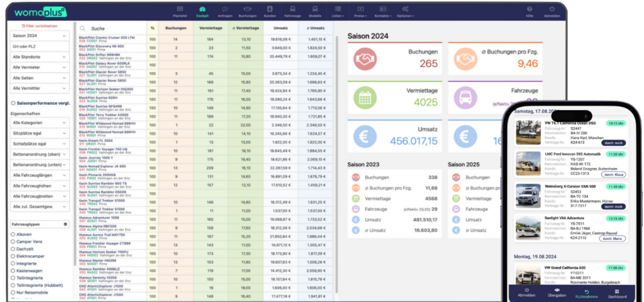The width and height of the screenshot is (644, 302).
Task: Click the red Buchungen handshake icon in Saison 2024
Action: click(x=365, y=59)
